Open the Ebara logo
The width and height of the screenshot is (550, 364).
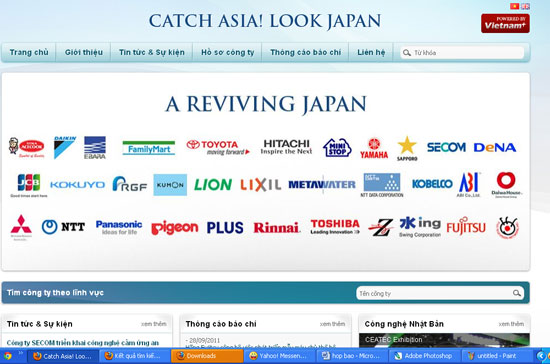click(x=95, y=148)
